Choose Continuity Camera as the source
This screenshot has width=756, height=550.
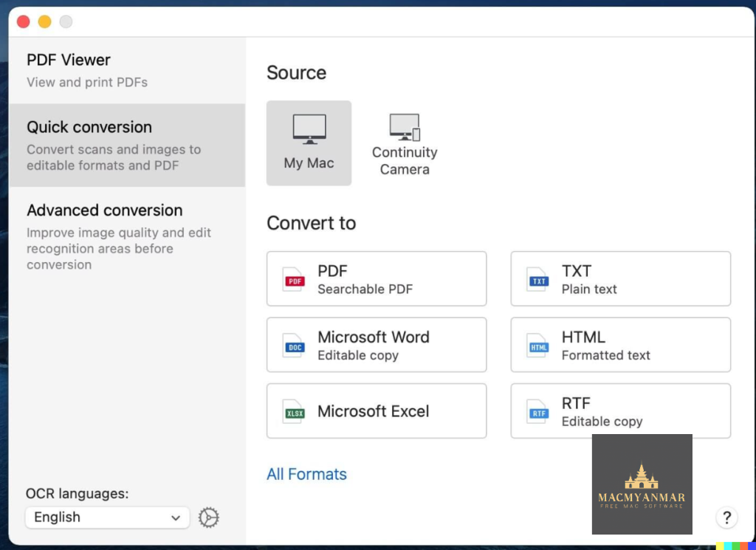(x=405, y=143)
